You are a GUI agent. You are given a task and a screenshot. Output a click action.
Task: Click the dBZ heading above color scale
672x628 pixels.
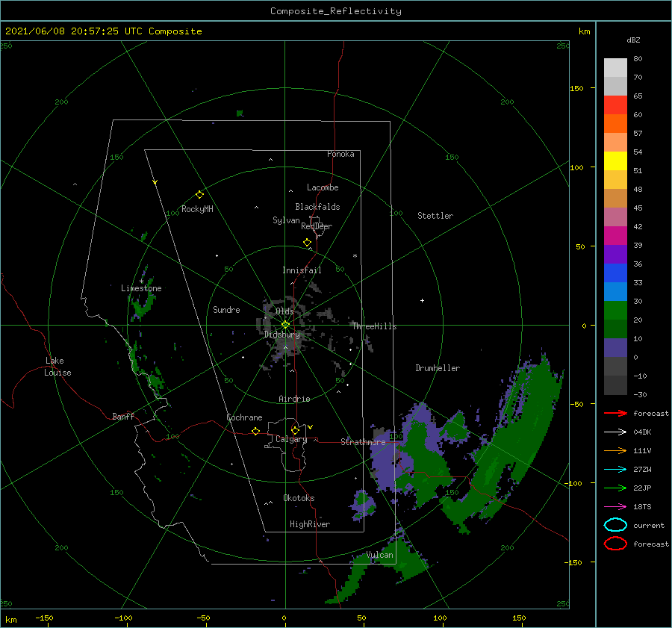633,40
